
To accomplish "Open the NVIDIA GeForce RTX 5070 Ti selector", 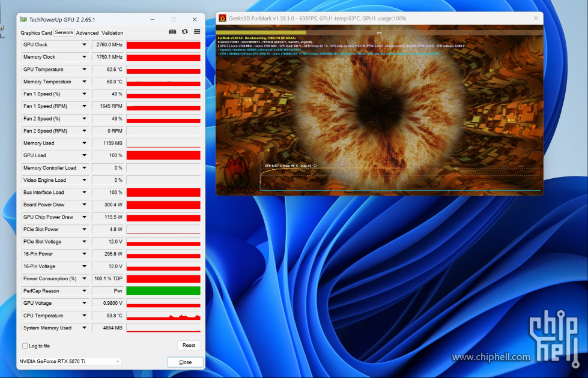I will [70, 362].
